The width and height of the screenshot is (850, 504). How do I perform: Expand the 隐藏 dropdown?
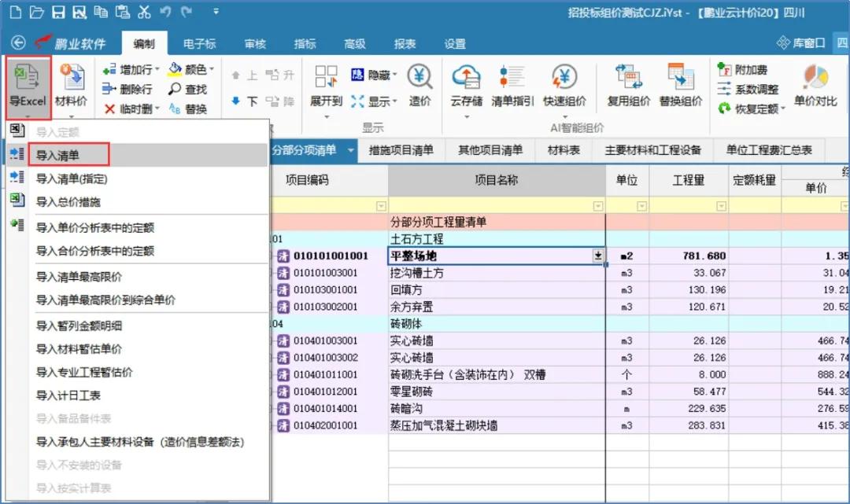[394, 75]
